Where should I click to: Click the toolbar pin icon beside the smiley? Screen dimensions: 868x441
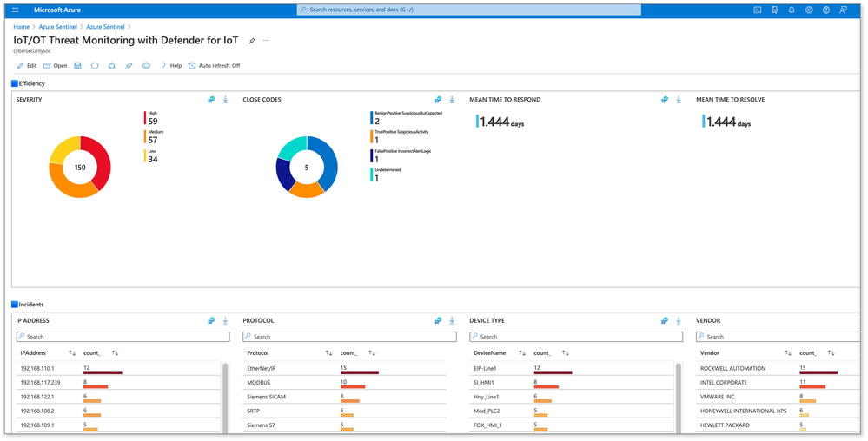click(129, 65)
